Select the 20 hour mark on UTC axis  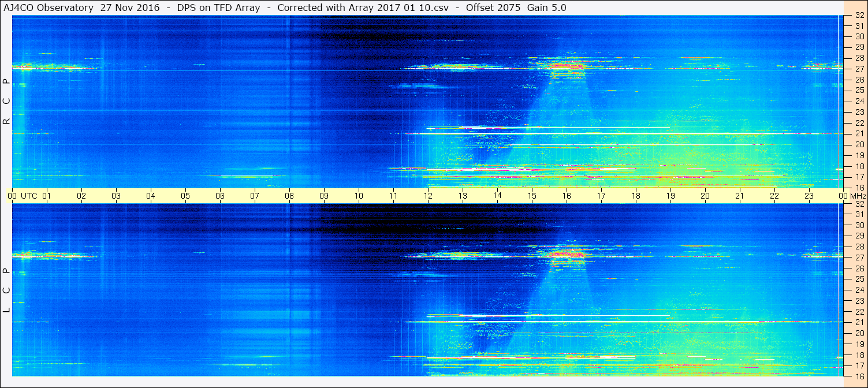[x=705, y=196]
